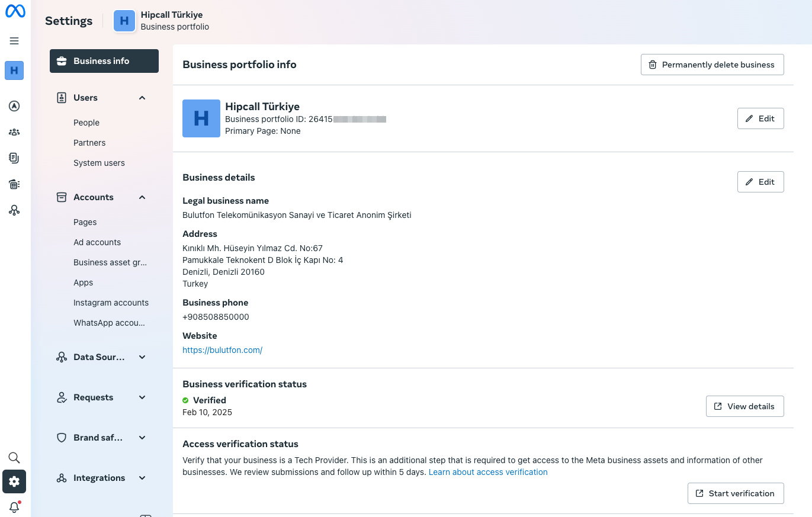The height and width of the screenshot is (517, 812).
Task: Open Ad accounts in sidebar
Action: click(x=97, y=242)
